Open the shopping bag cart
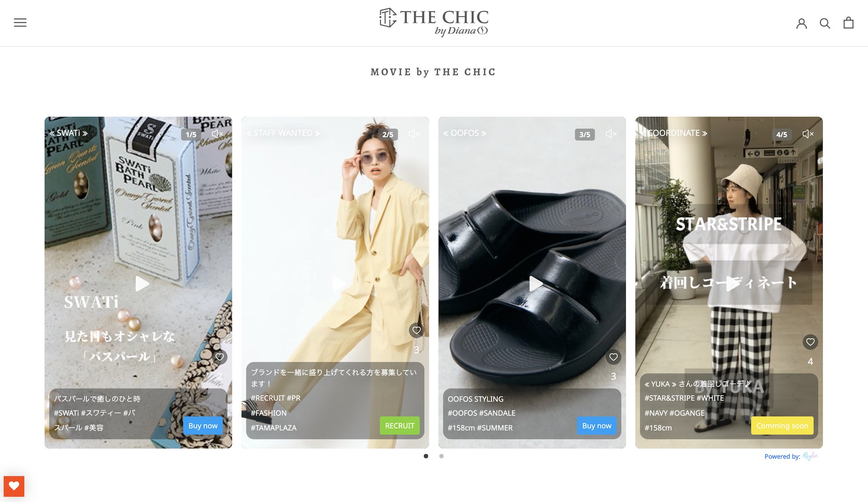The width and height of the screenshot is (868, 502). pyautogui.click(x=848, y=23)
